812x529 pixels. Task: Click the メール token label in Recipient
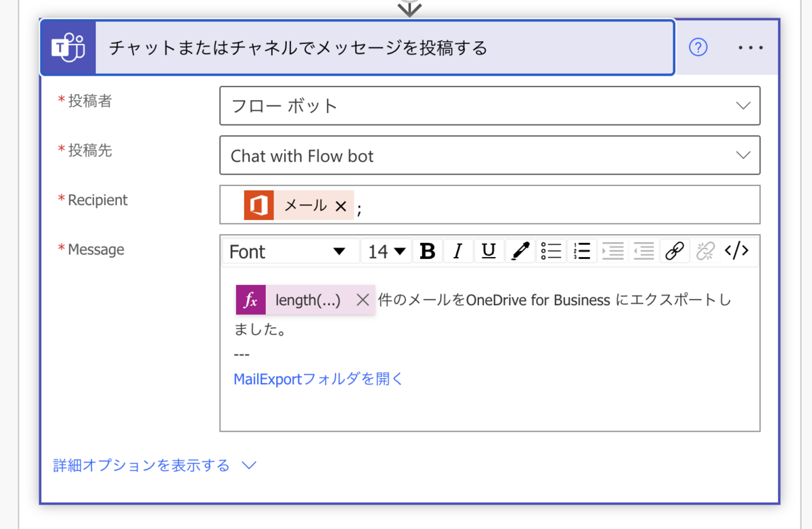(x=306, y=206)
